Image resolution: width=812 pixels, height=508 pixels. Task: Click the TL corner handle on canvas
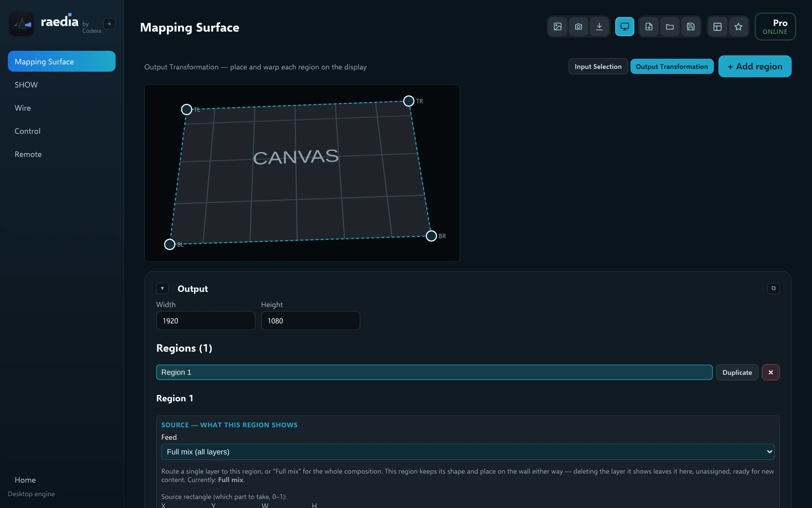186,109
